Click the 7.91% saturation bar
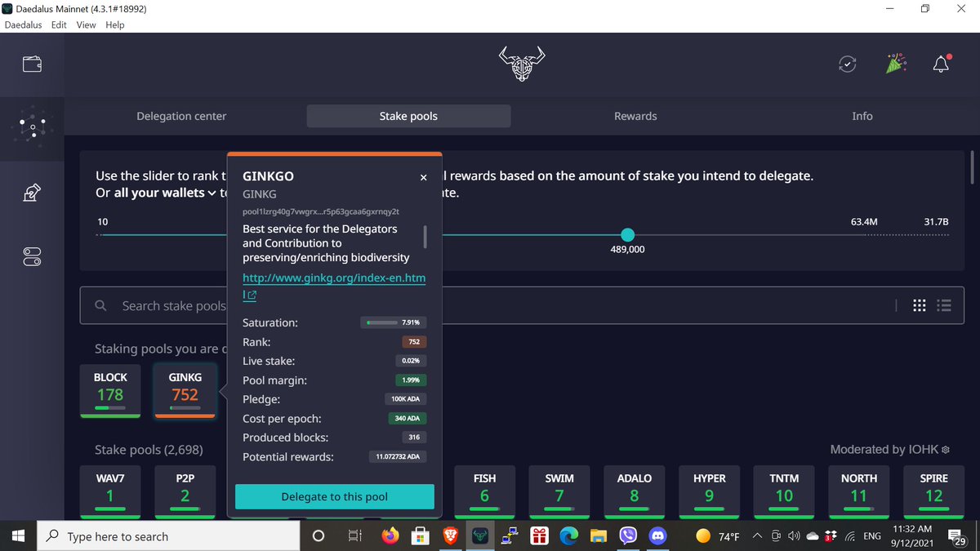Screen dimensions: 980x551 click(x=393, y=322)
